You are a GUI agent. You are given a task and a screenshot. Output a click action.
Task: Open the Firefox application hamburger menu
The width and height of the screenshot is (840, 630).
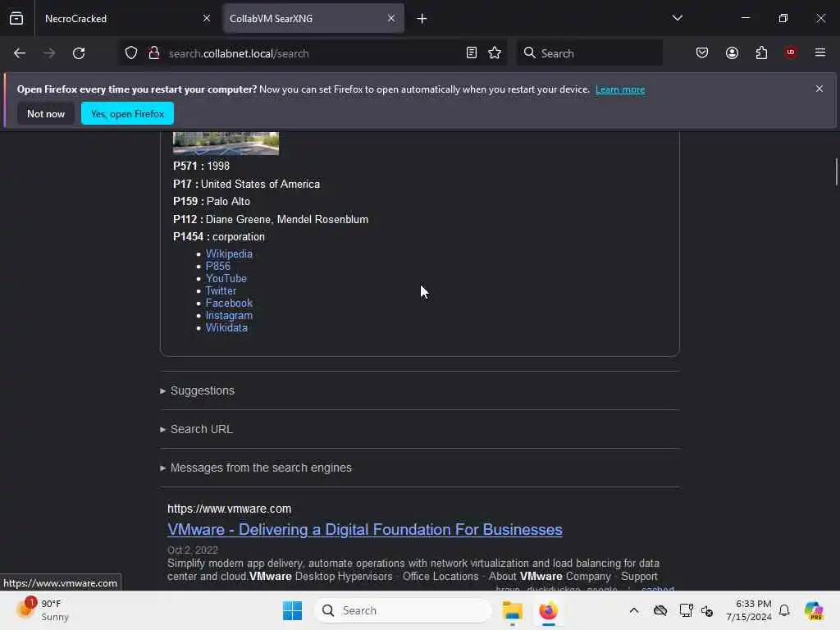click(x=819, y=52)
